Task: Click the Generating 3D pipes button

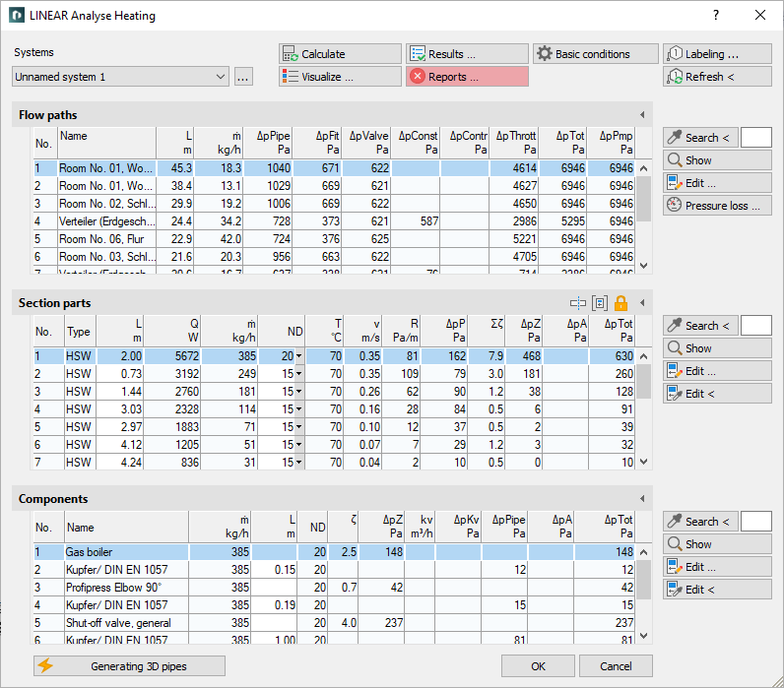Action: click(x=129, y=665)
